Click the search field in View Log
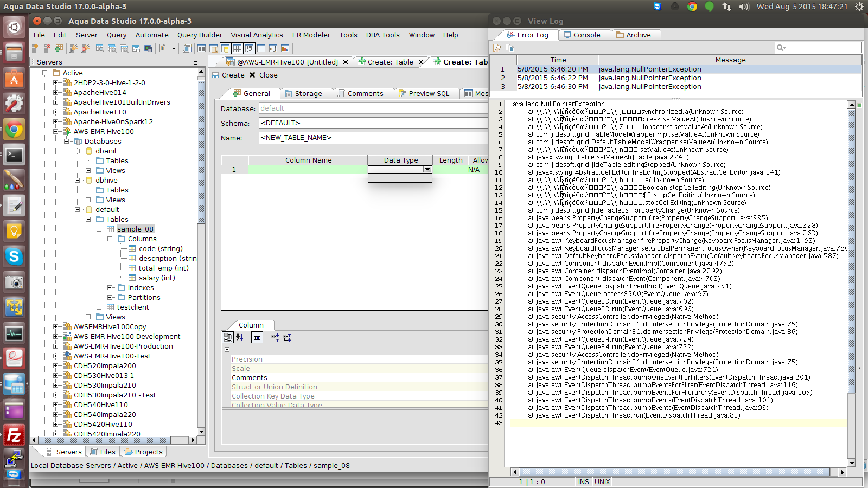 pos(818,48)
